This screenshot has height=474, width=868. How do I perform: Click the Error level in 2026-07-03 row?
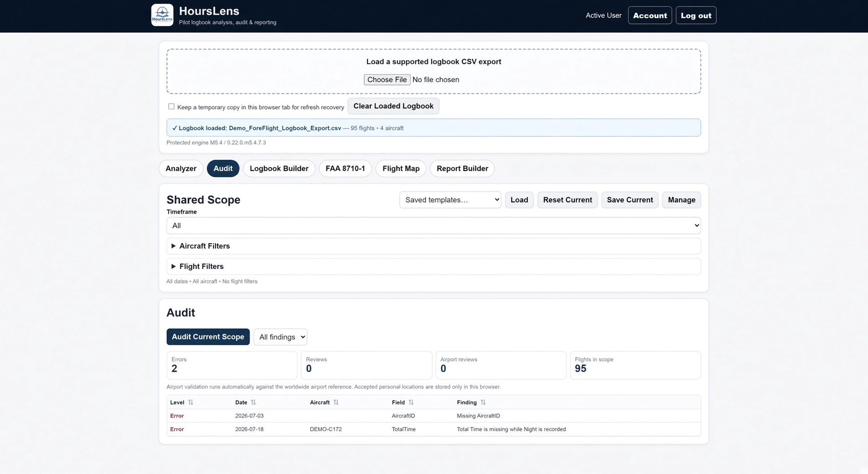coord(177,416)
